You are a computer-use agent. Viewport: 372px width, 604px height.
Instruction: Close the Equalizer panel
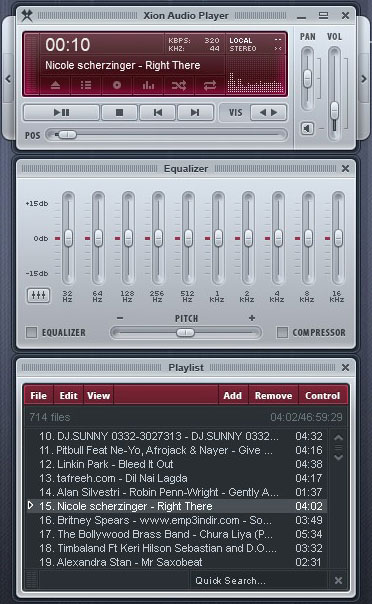[x=345, y=168]
